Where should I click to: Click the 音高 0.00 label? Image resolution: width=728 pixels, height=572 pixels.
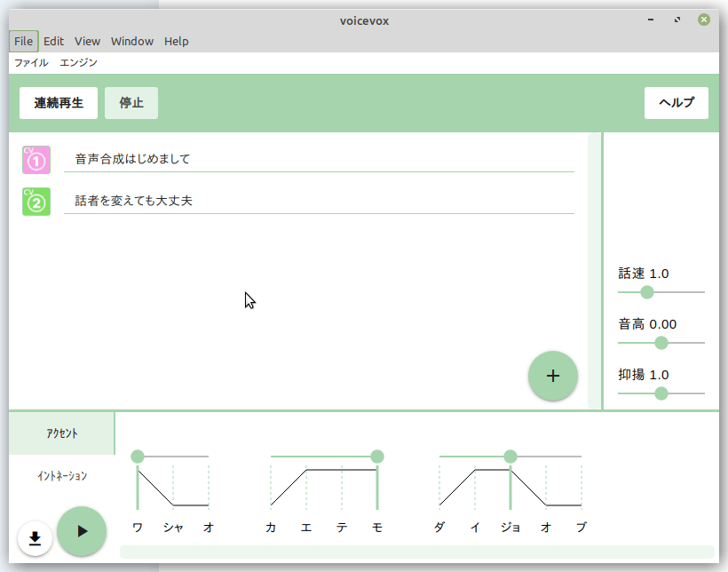click(647, 324)
